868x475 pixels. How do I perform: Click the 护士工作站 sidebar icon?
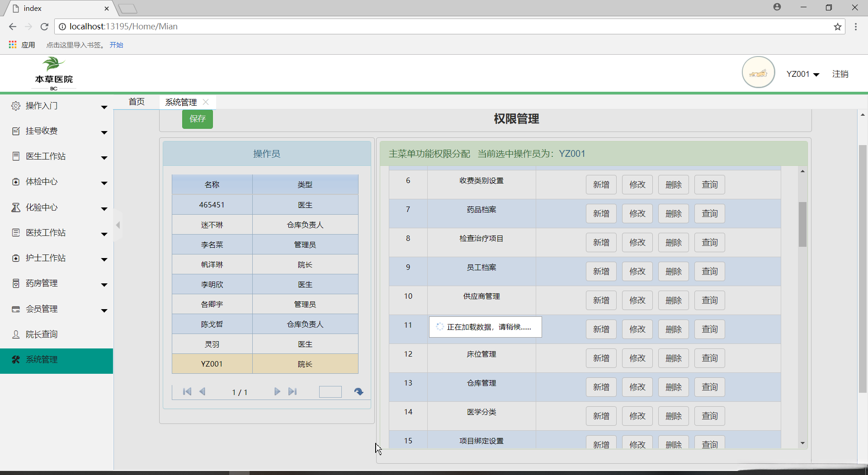tap(16, 258)
